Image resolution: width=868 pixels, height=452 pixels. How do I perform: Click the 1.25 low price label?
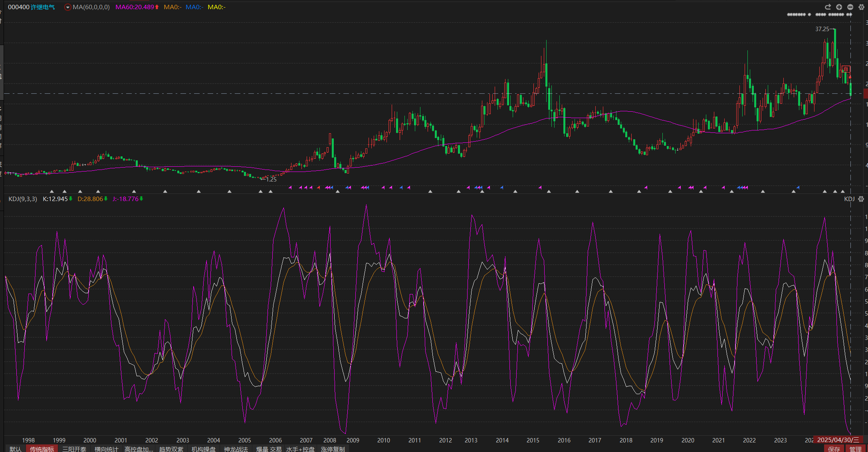(x=271, y=180)
